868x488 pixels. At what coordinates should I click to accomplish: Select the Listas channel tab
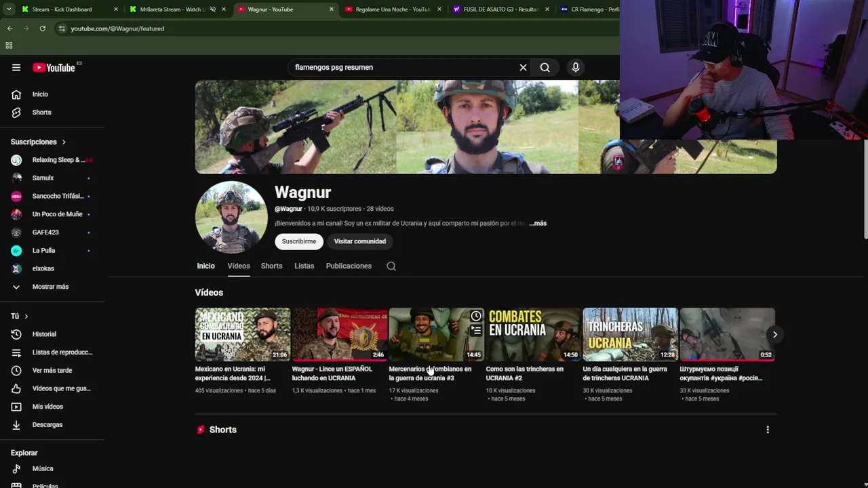304,266
